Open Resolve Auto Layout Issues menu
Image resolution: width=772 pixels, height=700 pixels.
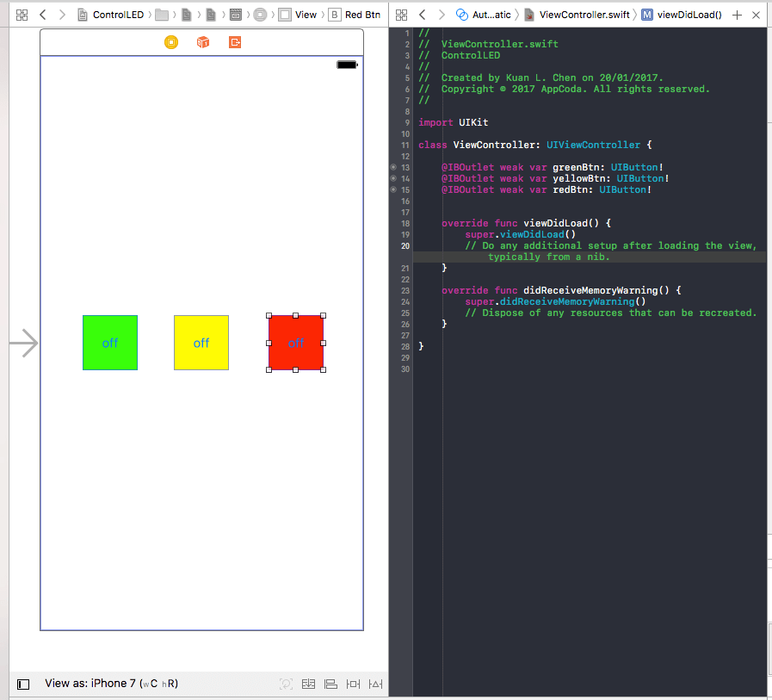click(x=375, y=684)
